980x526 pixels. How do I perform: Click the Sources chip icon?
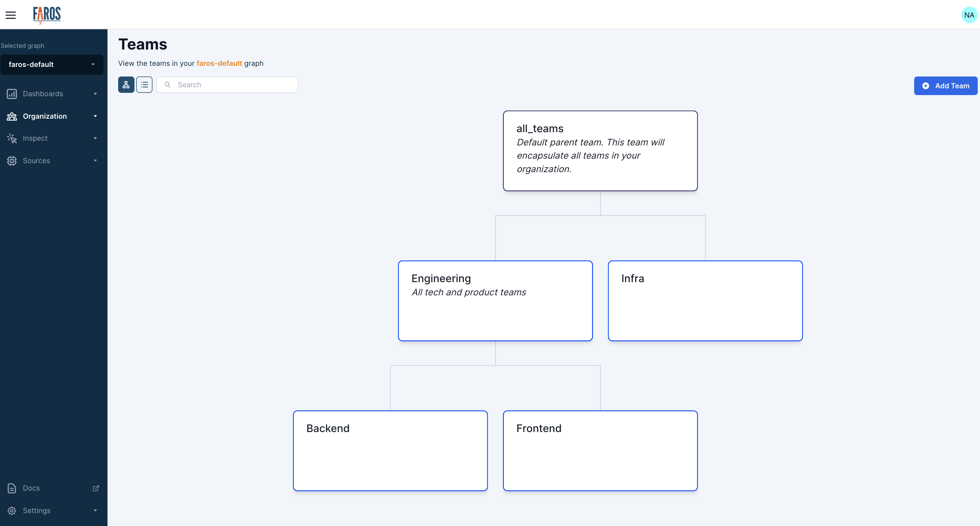12,161
